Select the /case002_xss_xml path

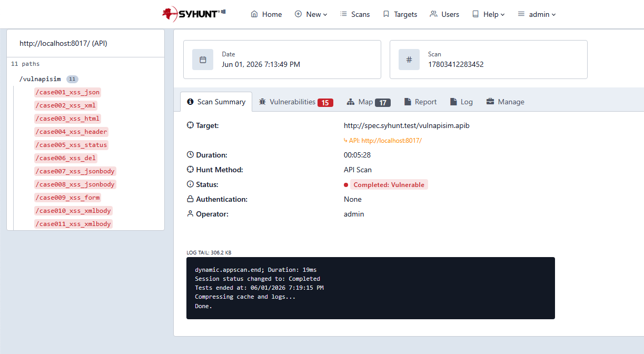65,105
